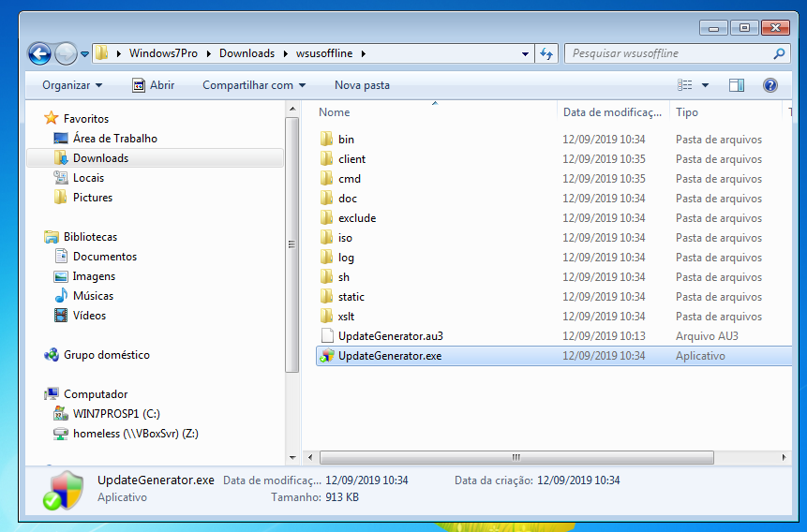Screen dimensions: 807x532
Task: Click the Arquivo AU3 type cell
Action: [x=707, y=336]
